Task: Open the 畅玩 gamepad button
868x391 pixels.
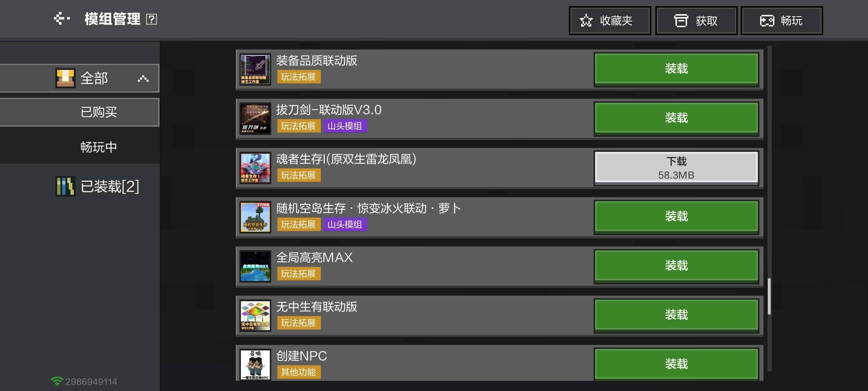Action: (782, 21)
